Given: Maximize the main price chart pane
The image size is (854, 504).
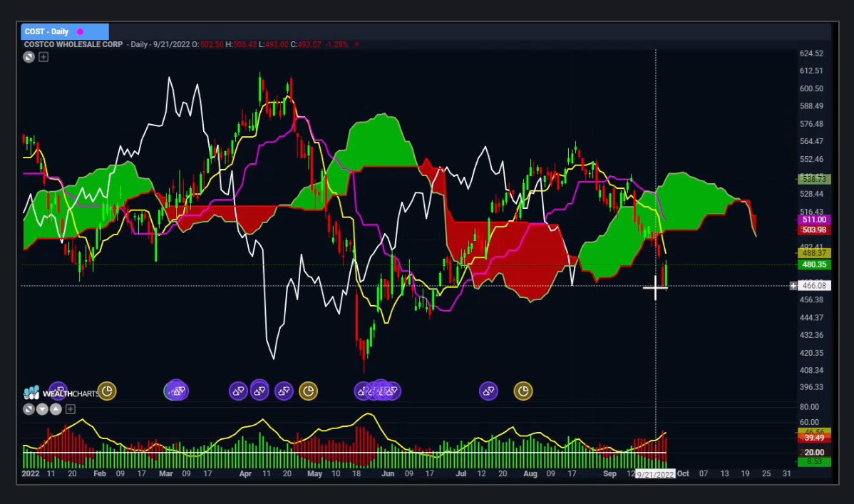Looking at the screenshot, I should (x=29, y=56).
